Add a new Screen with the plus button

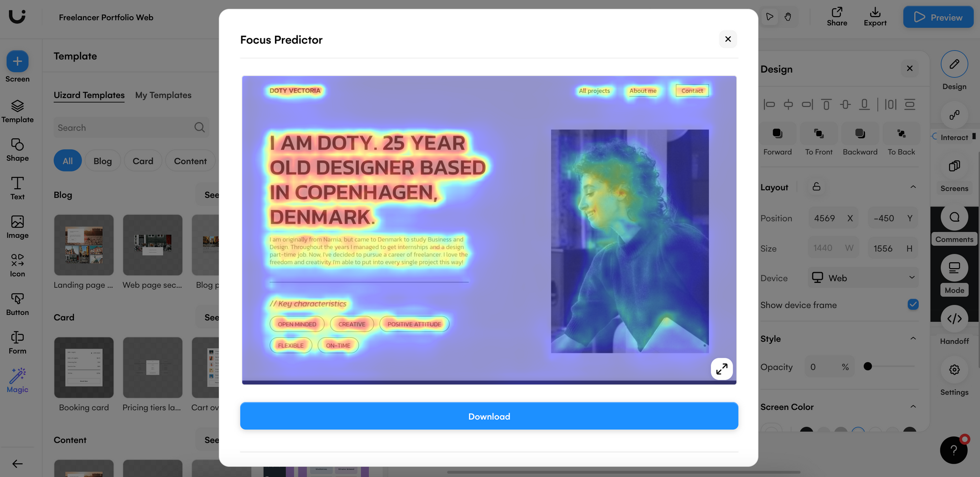coord(17,61)
